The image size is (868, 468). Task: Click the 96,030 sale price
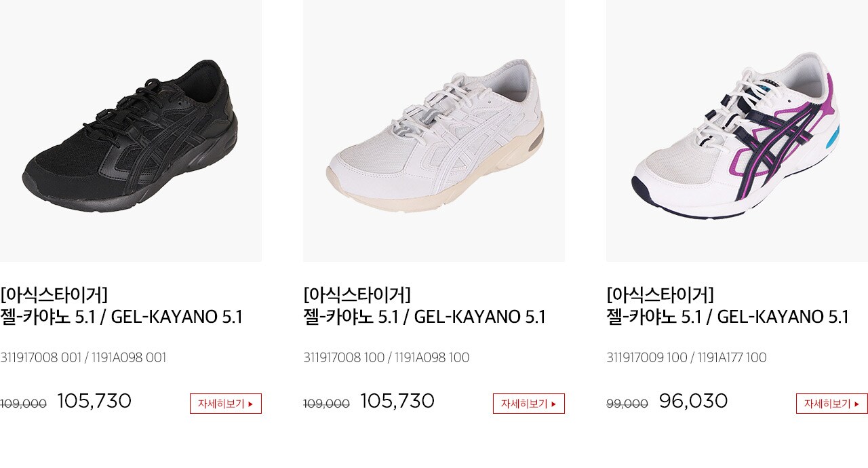click(x=694, y=401)
